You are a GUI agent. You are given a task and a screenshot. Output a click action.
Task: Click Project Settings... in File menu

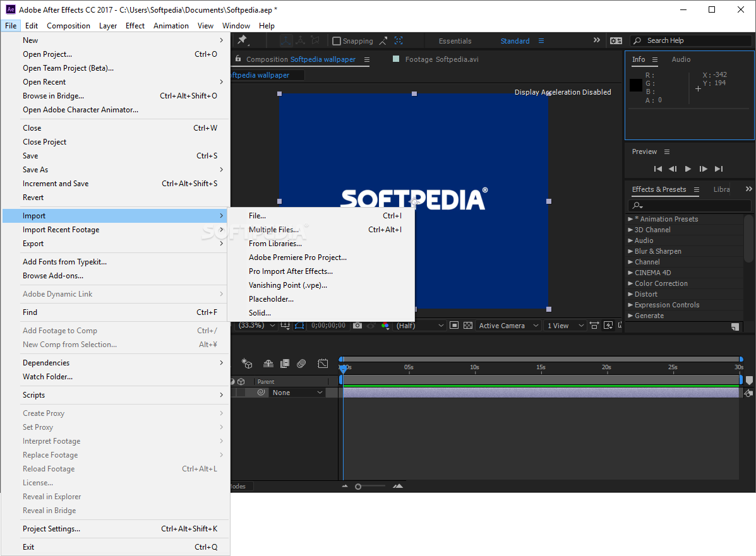click(116, 529)
